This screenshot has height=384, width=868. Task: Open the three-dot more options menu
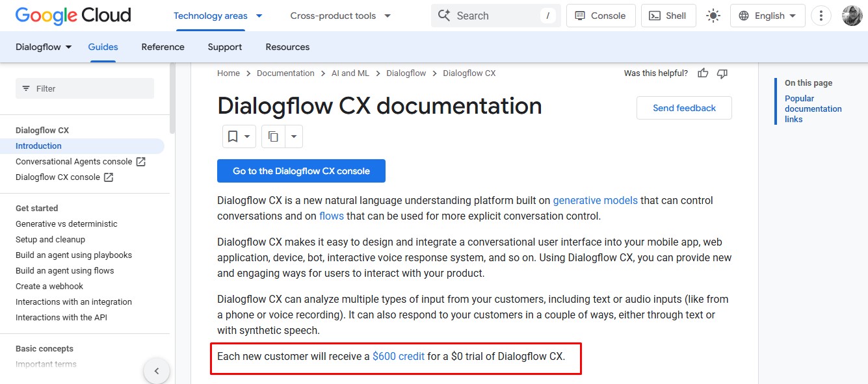click(821, 16)
